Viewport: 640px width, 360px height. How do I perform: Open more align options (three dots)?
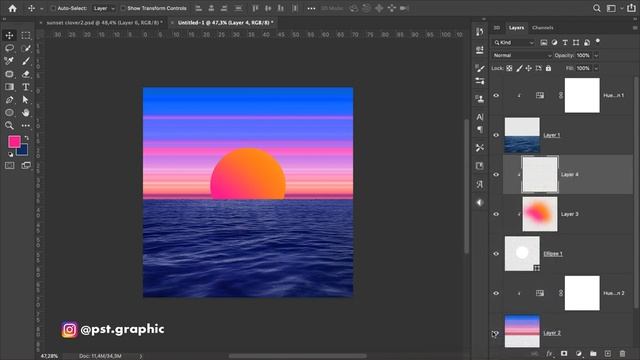(x=311, y=8)
